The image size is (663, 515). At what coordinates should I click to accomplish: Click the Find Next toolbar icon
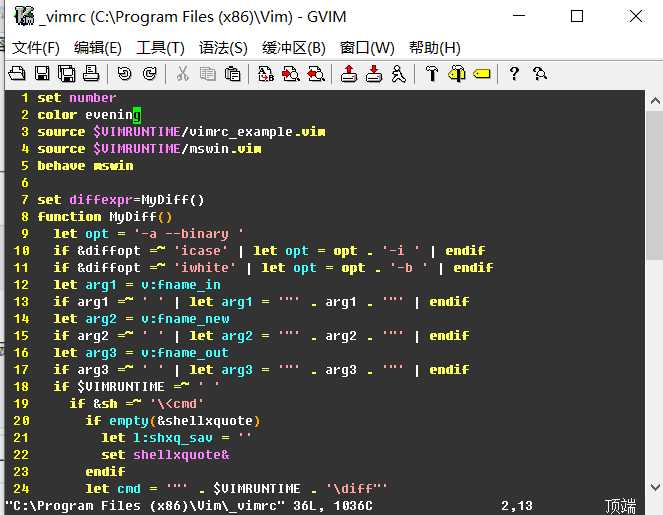(290, 74)
